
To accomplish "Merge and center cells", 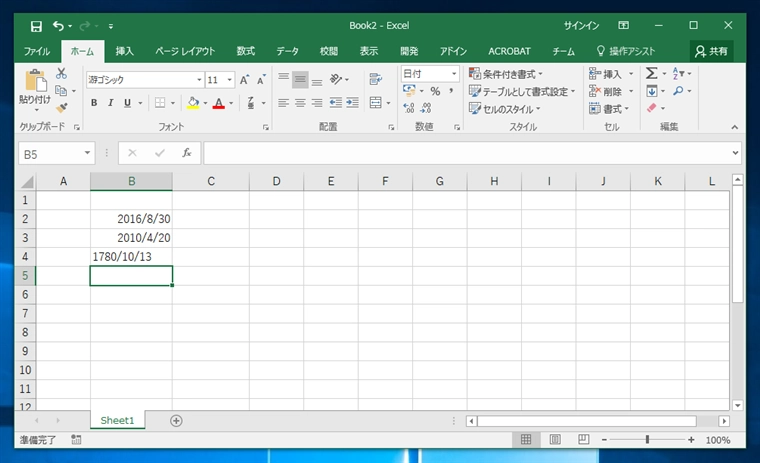I will click(x=376, y=103).
